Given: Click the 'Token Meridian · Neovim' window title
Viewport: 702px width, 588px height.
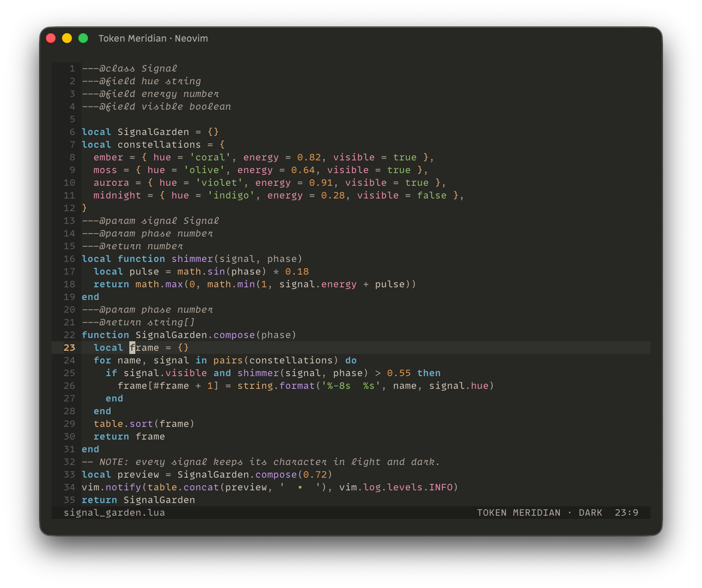Looking at the screenshot, I should 153,38.
